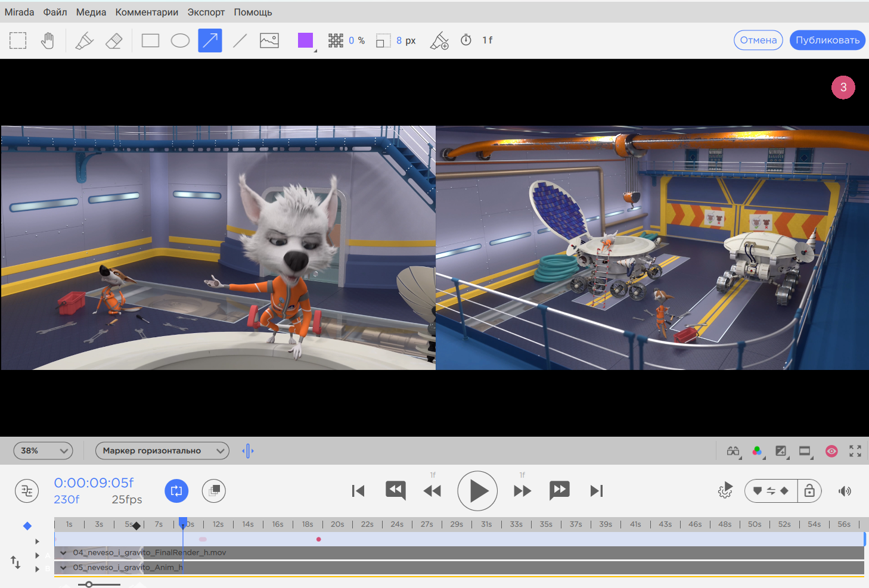Go to the next comment
The width and height of the screenshot is (869, 588).
560,490
